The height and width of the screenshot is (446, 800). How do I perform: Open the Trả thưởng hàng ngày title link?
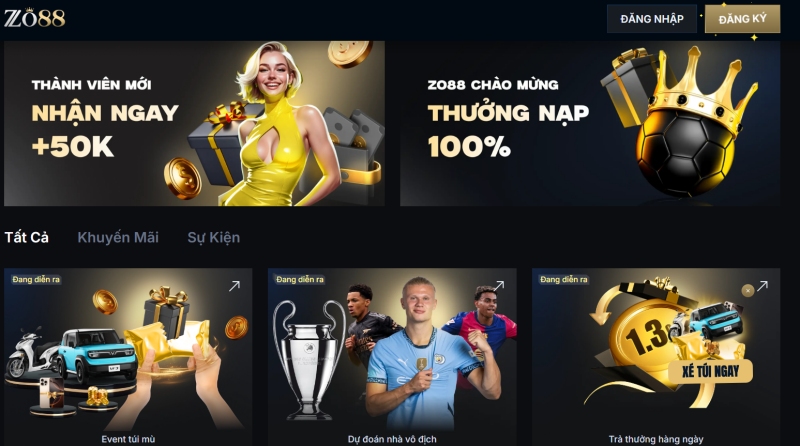[x=656, y=439]
